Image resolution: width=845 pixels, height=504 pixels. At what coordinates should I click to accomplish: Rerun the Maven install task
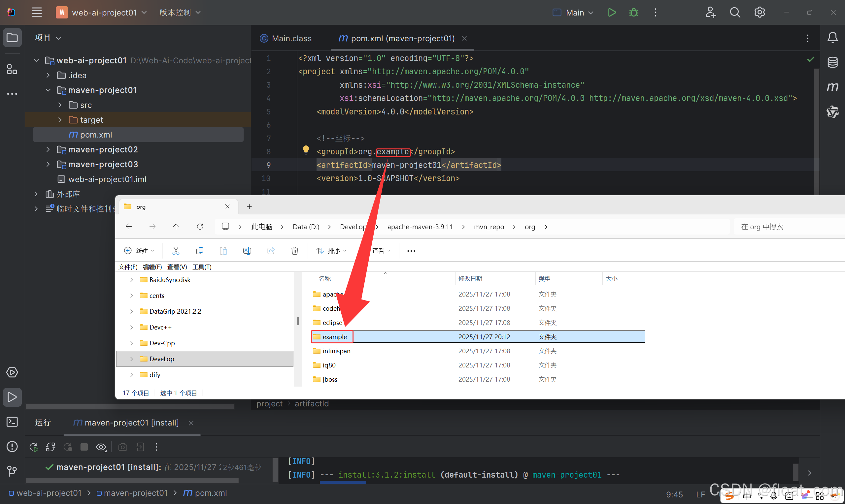pyautogui.click(x=34, y=447)
